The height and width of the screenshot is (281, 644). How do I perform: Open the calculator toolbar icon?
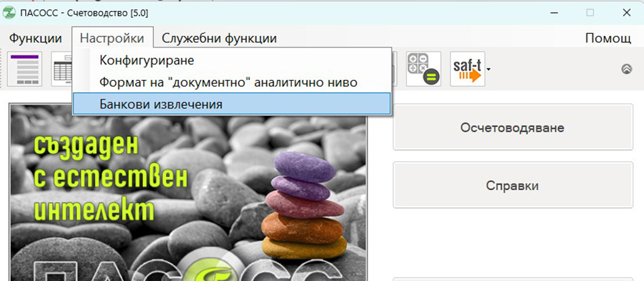pyautogui.click(x=423, y=69)
